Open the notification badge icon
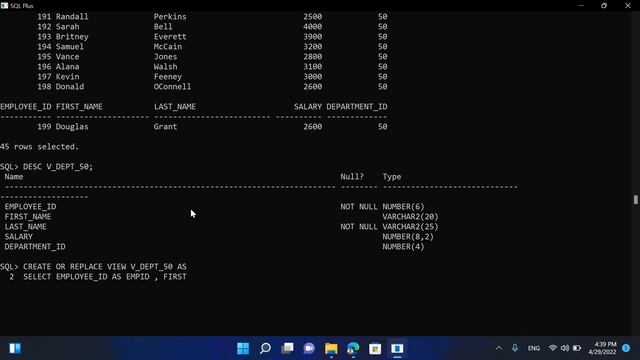The height and width of the screenshot is (360, 640). [x=626, y=348]
